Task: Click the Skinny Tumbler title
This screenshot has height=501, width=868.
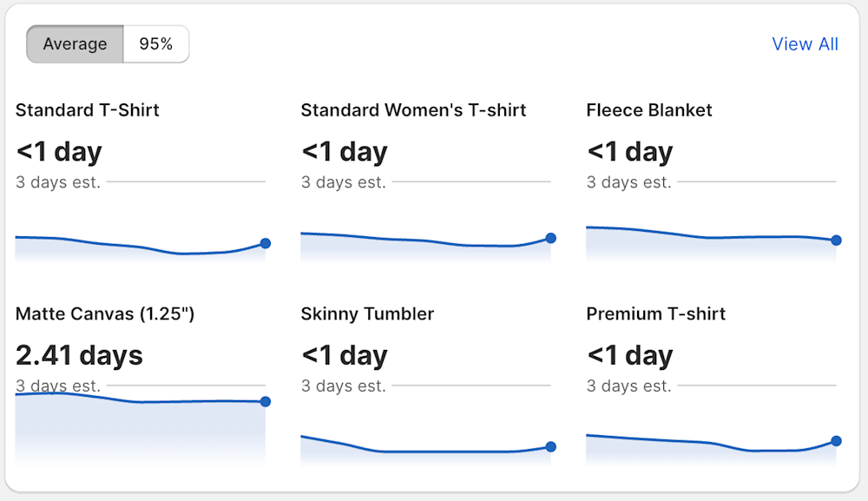Action: coord(367,313)
